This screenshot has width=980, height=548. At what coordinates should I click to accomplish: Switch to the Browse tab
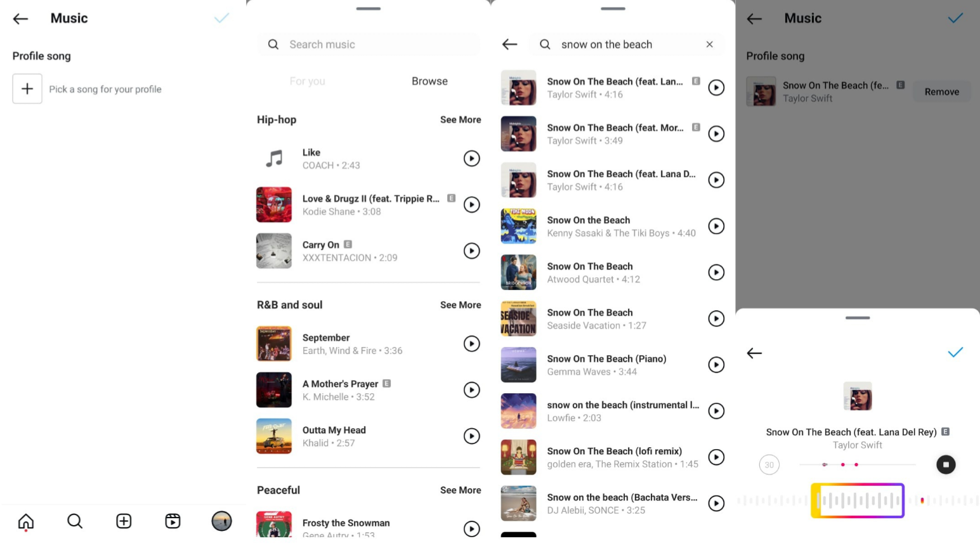click(429, 81)
